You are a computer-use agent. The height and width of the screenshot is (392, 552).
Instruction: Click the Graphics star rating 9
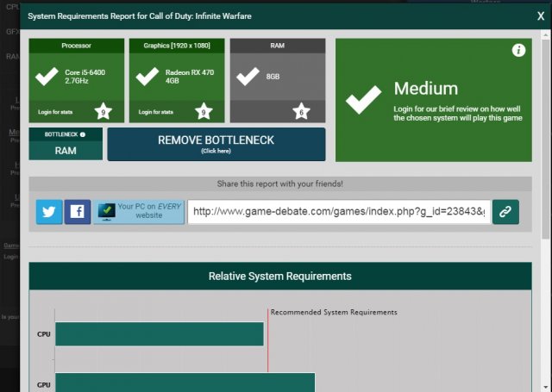point(204,110)
